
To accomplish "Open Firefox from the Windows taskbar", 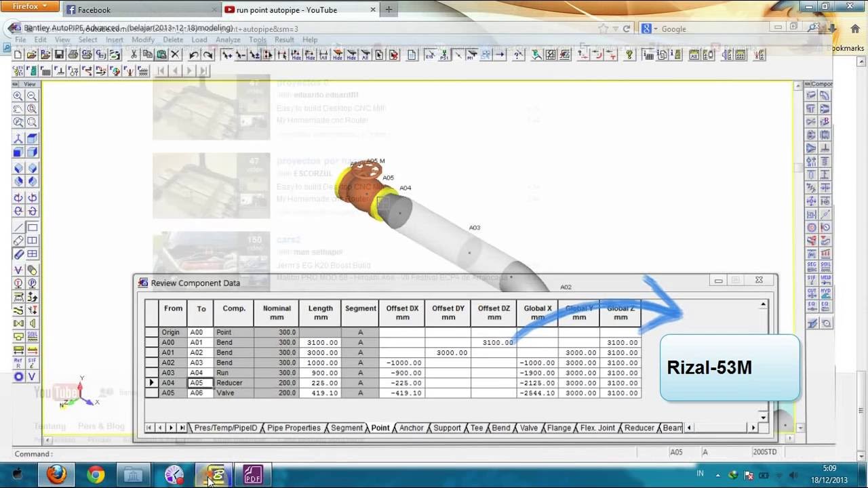I will click(56, 474).
